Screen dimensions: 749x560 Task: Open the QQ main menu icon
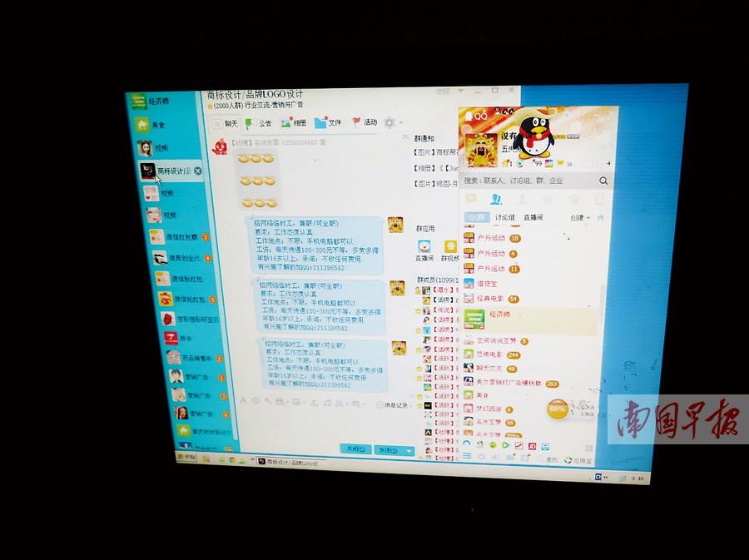(467, 456)
